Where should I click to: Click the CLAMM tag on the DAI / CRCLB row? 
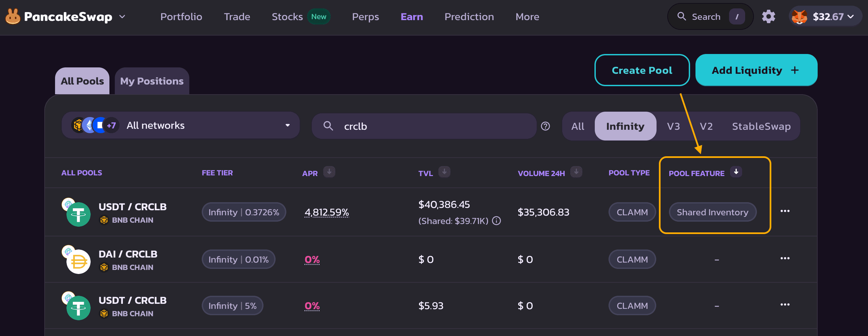(x=632, y=259)
